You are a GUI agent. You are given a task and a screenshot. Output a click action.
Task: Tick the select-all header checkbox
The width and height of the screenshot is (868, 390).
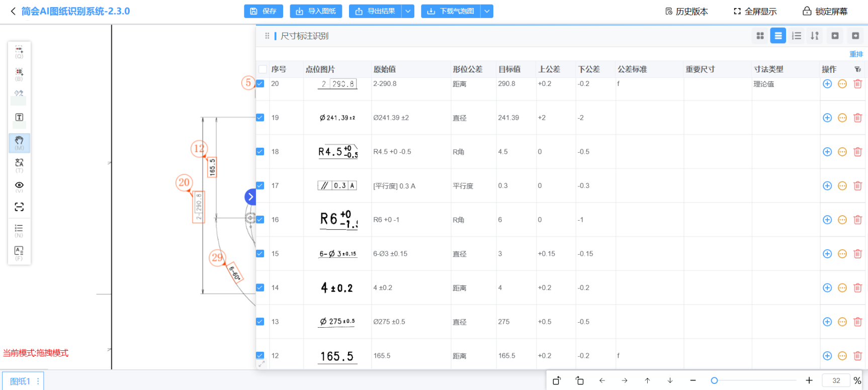click(263, 69)
